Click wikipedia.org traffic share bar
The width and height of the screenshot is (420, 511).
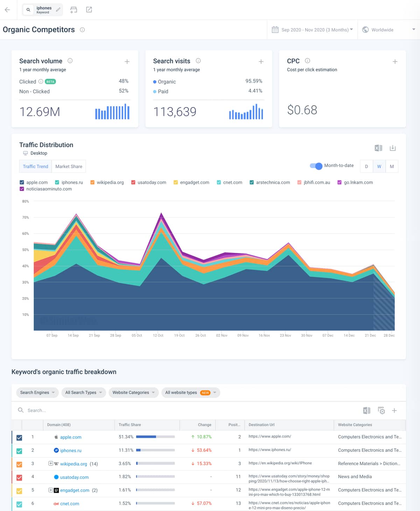(x=155, y=463)
